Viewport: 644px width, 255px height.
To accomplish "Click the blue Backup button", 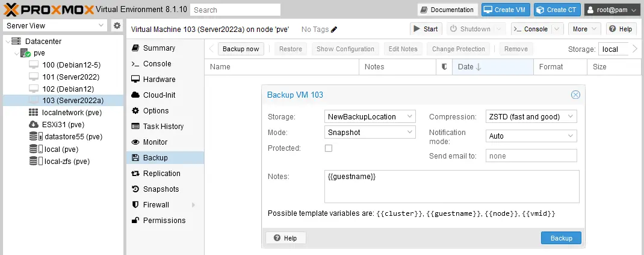I will [x=561, y=238].
